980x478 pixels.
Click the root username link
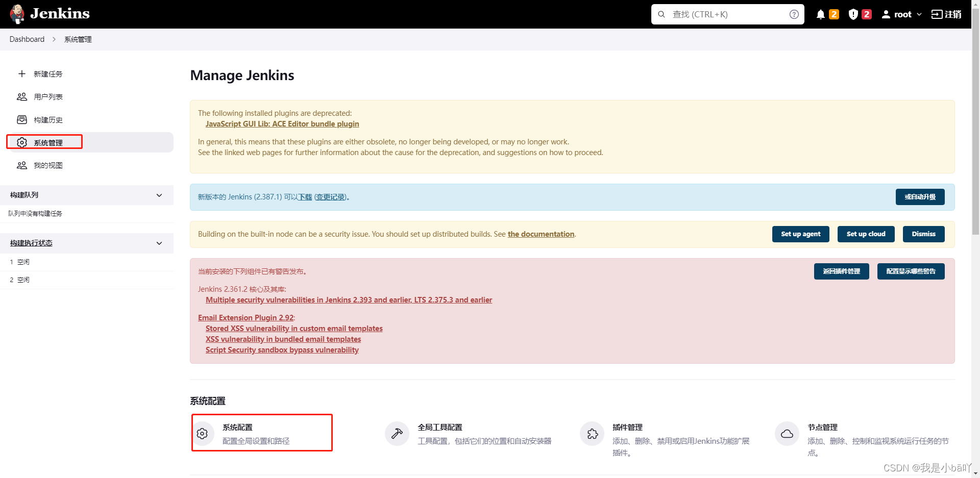[902, 14]
